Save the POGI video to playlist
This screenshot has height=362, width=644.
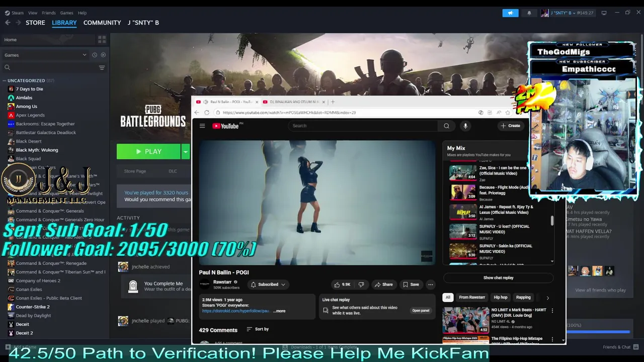[411, 285]
